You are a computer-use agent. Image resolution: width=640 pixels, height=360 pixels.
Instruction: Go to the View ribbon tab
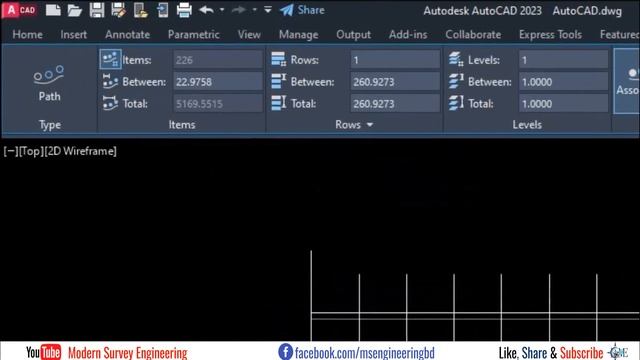[x=249, y=35]
